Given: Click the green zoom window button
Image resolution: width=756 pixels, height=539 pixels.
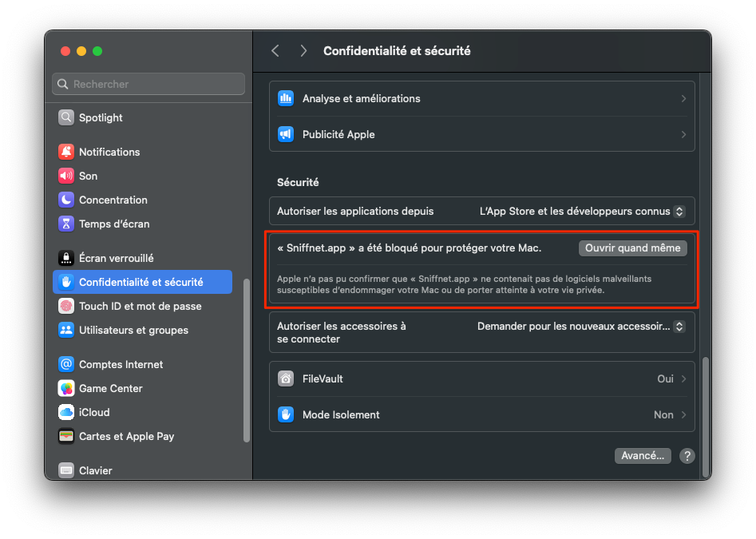Looking at the screenshot, I should pos(97,51).
